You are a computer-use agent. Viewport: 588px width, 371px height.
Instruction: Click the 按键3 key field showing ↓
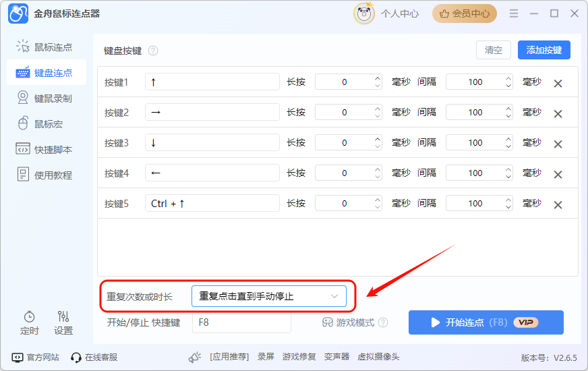click(x=212, y=142)
